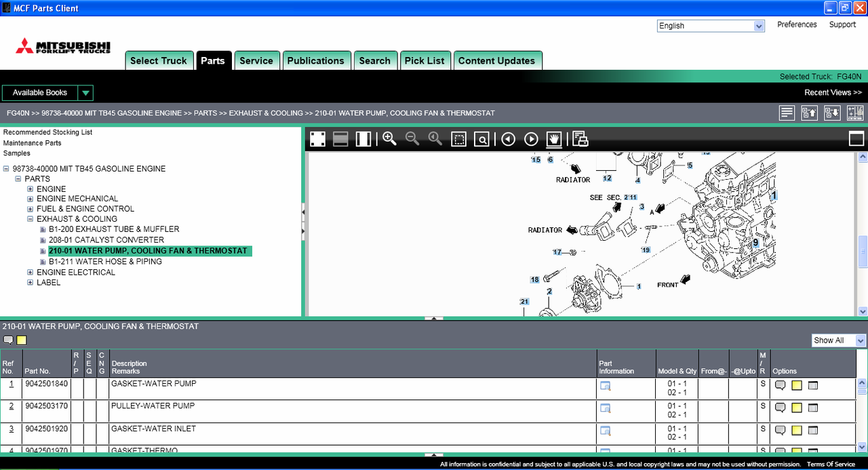This screenshot has height=470, width=868.
Task: Click callout 18 on the diagram
Action: pos(535,280)
